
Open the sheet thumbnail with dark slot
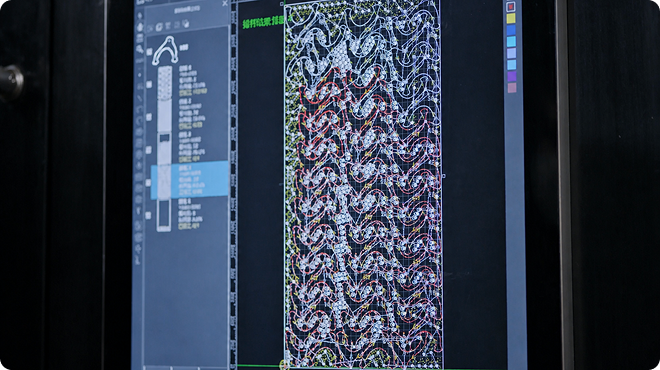pyautogui.click(x=164, y=148)
